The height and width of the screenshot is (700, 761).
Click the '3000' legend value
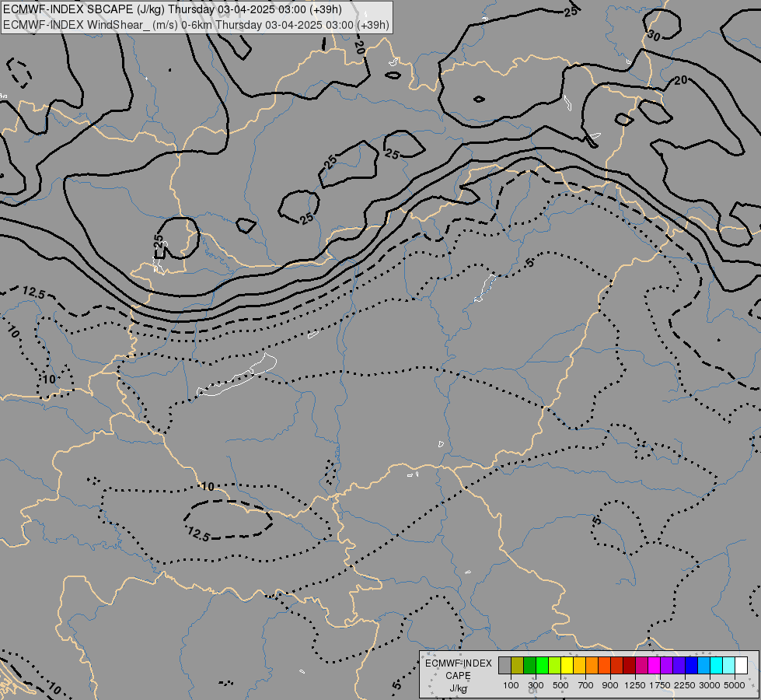(710, 685)
